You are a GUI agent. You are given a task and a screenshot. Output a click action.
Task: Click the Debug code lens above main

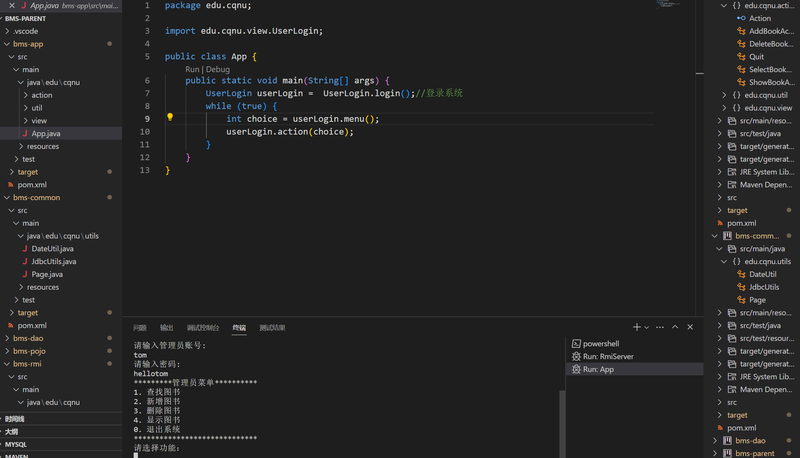point(218,69)
